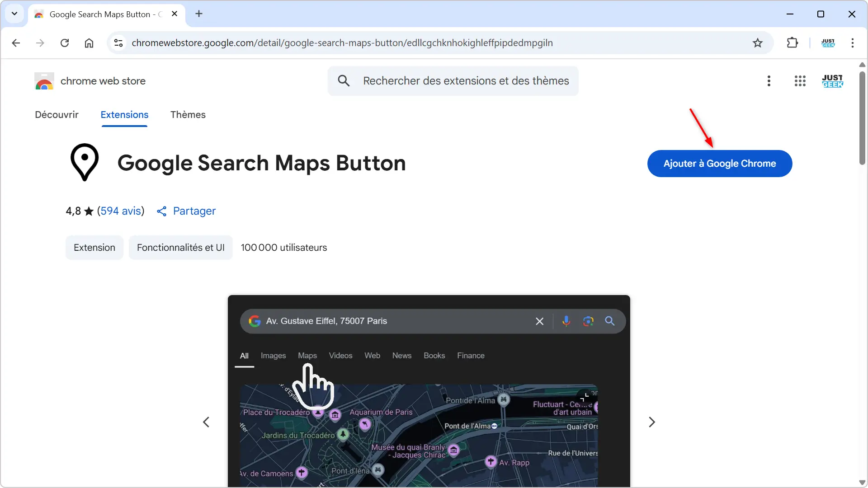Open the Just Geek account avatar in store
The image size is (868, 488).
coord(832,81)
